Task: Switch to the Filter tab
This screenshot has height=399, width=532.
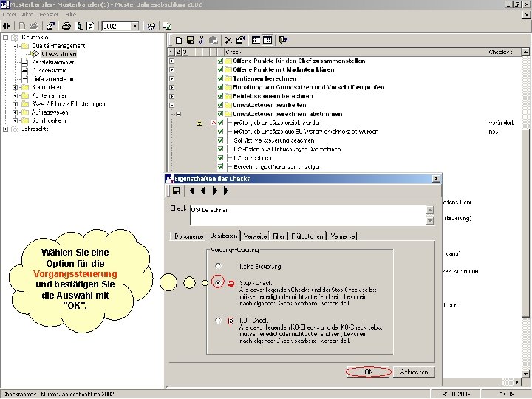Action: pyautogui.click(x=279, y=236)
